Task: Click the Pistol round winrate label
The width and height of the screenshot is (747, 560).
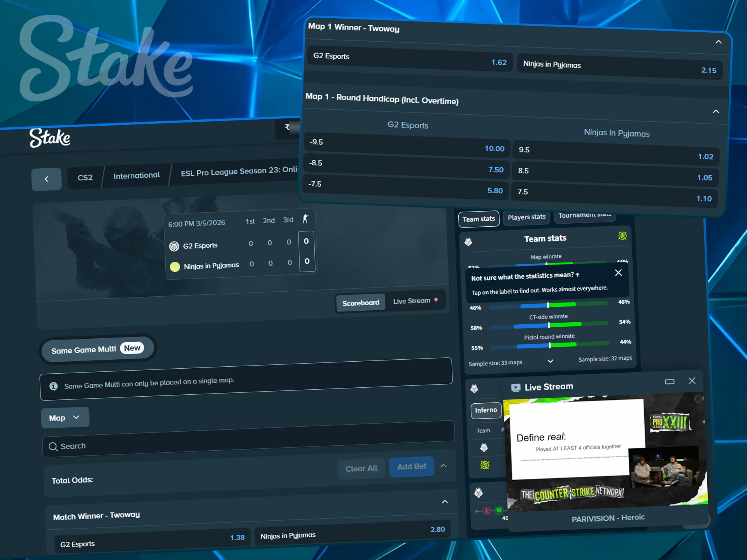Action: point(549,337)
